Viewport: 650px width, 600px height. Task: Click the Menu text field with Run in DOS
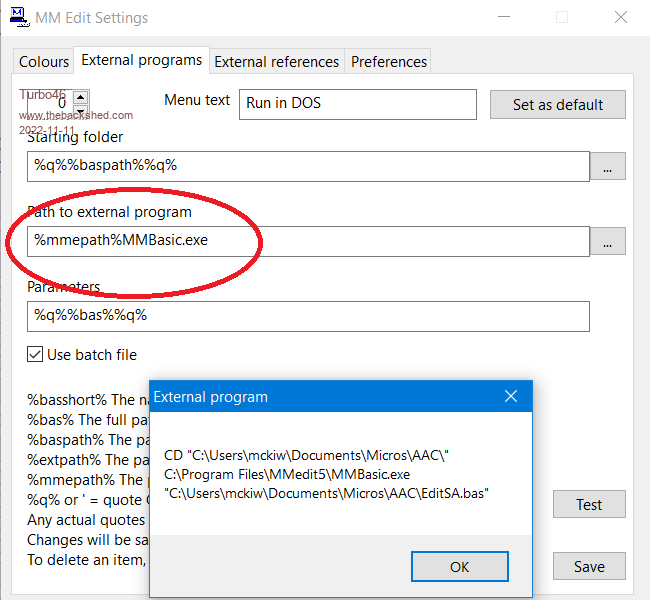click(357, 104)
